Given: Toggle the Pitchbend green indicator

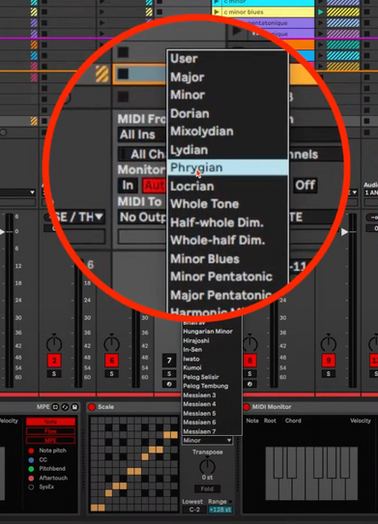Looking at the screenshot, I should [x=31, y=469].
